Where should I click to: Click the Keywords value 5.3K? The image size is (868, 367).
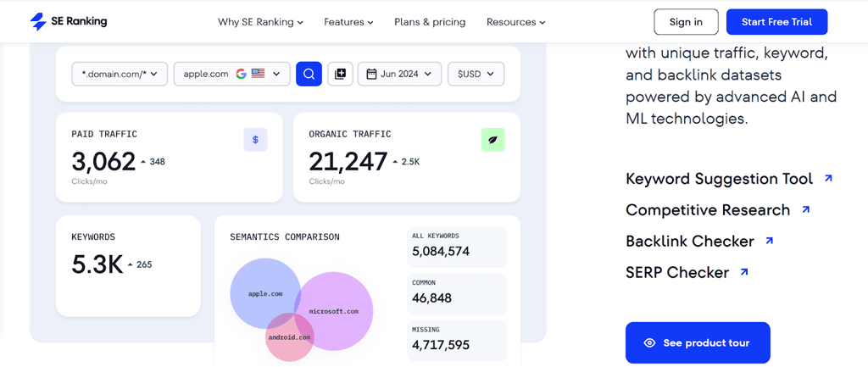(97, 264)
